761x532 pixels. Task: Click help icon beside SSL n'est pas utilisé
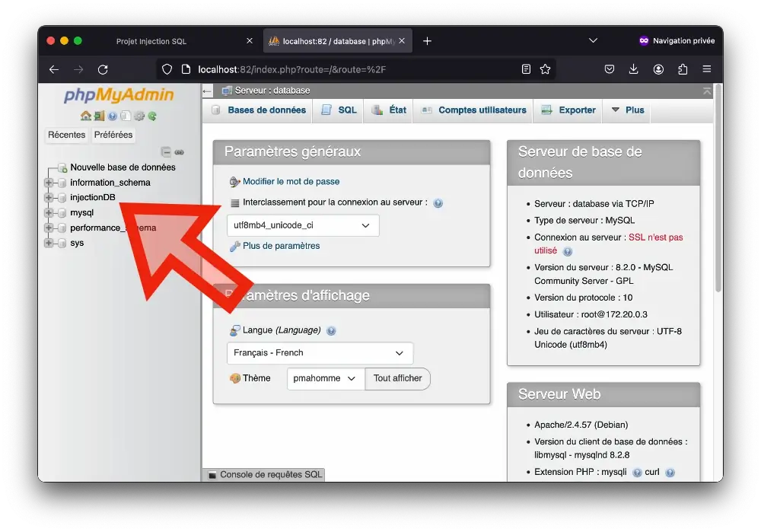tap(568, 251)
